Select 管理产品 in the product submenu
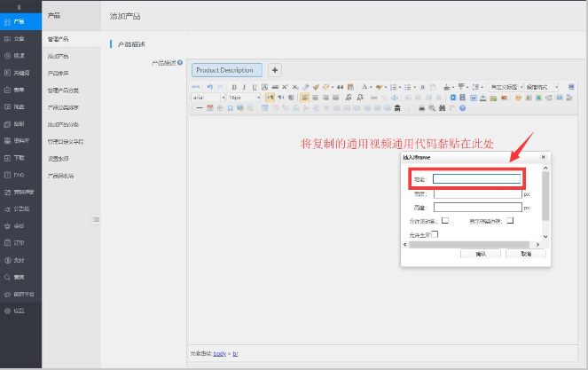The height and width of the screenshot is (370, 588). (59, 40)
